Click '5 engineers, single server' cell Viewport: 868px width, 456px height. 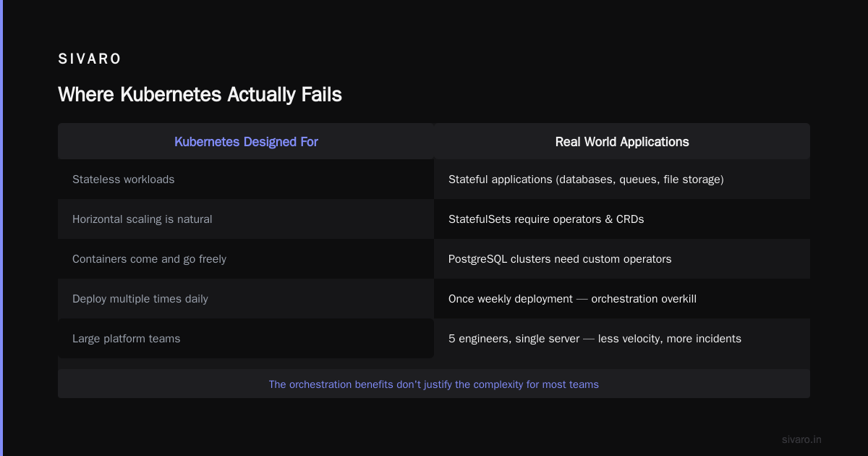[x=622, y=338]
